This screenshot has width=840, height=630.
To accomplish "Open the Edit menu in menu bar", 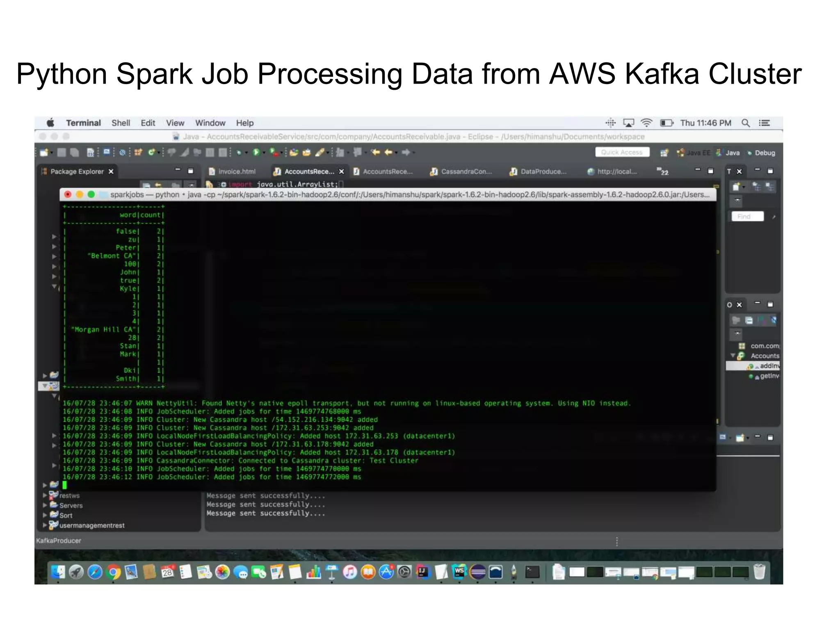I will coord(148,123).
